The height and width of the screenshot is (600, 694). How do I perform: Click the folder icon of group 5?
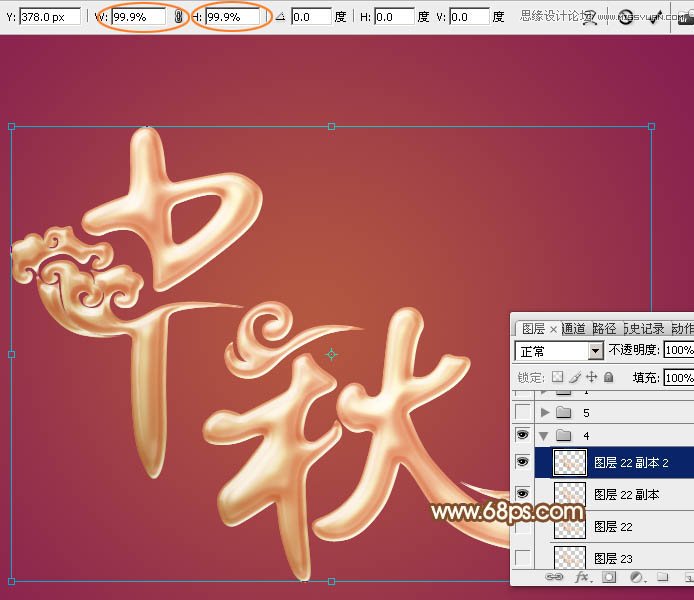pyautogui.click(x=563, y=412)
